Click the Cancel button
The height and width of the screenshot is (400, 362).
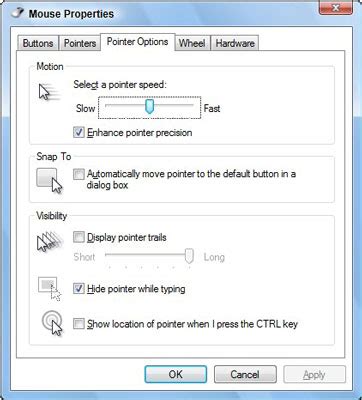coord(245,374)
